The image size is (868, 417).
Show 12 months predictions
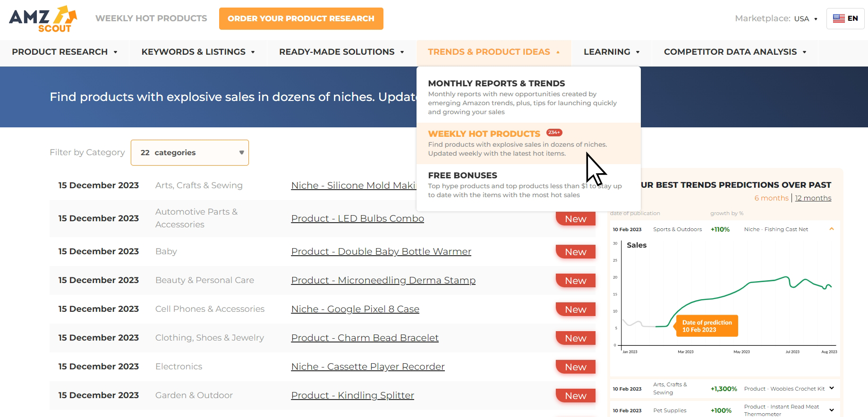click(x=813, y=198)
